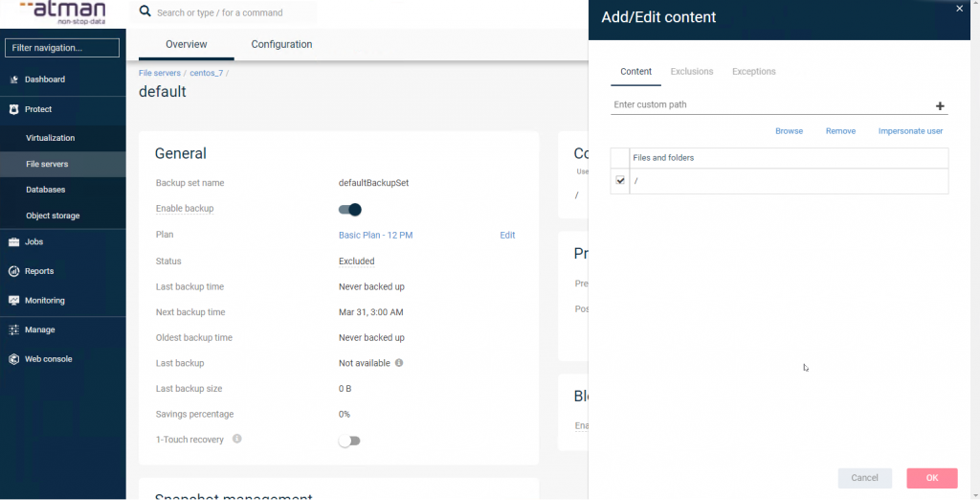This screenshot has width=980, height=500.
Task: Disable the Enable backup toggle
Action: (350, 209)
